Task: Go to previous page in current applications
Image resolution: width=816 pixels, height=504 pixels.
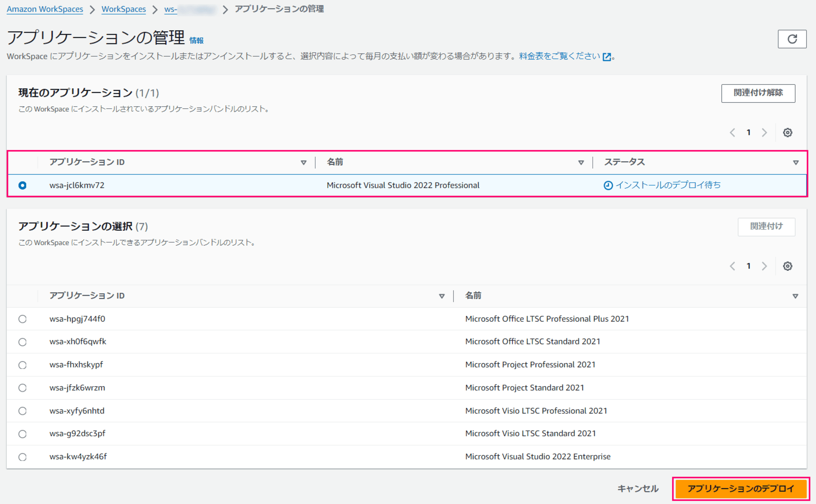Action: pos(732,133)
